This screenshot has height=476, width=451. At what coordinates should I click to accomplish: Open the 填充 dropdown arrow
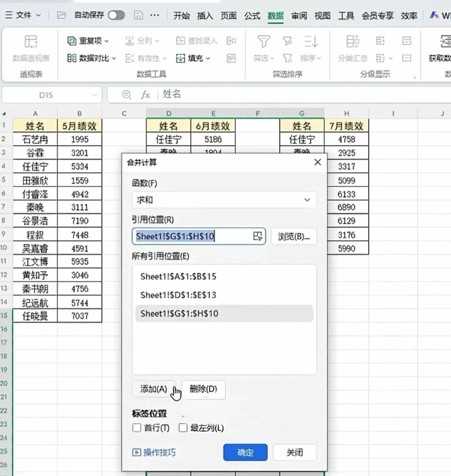click(x=208, y=58)
